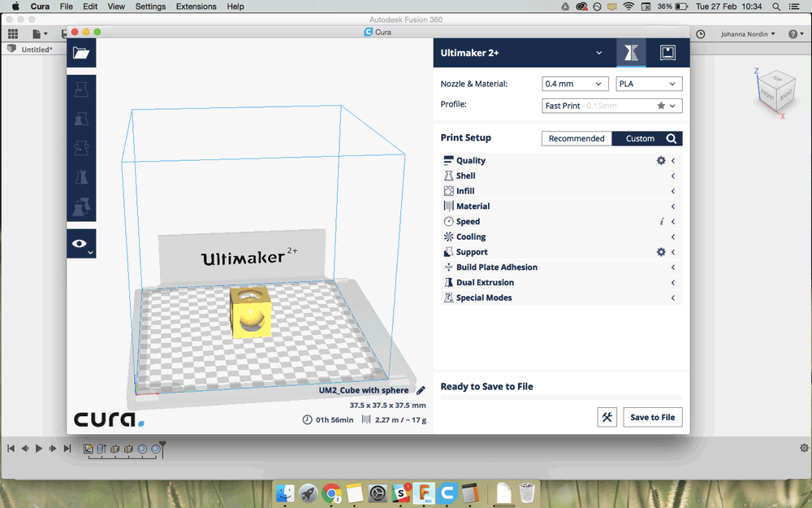Open Fusion 360 data panel grid icon

click(13, 33)
